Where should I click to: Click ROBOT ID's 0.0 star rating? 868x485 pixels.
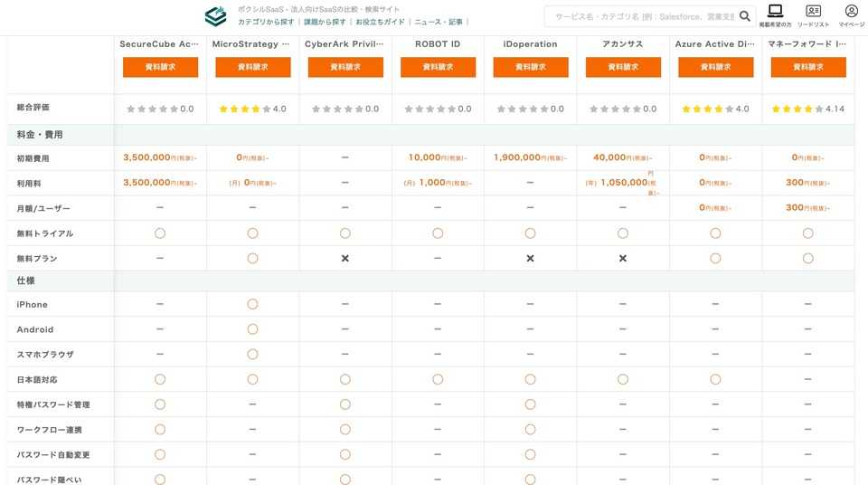pos(438,109)
